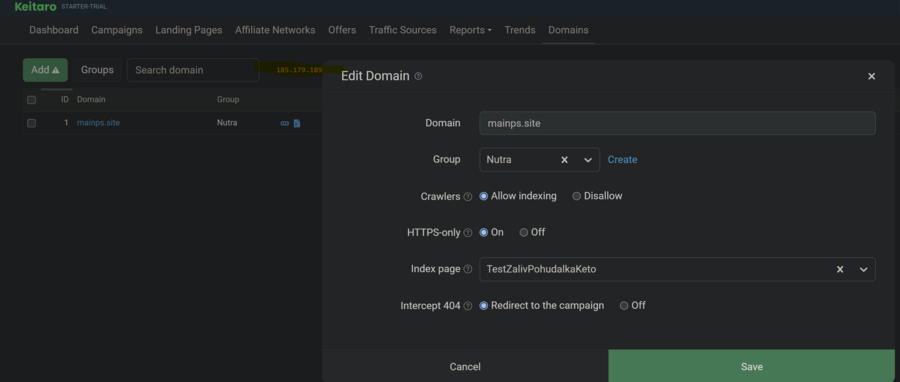The image size is (900, 382).
Task: Open the mainps.site domain link
Action: point(98,123)
